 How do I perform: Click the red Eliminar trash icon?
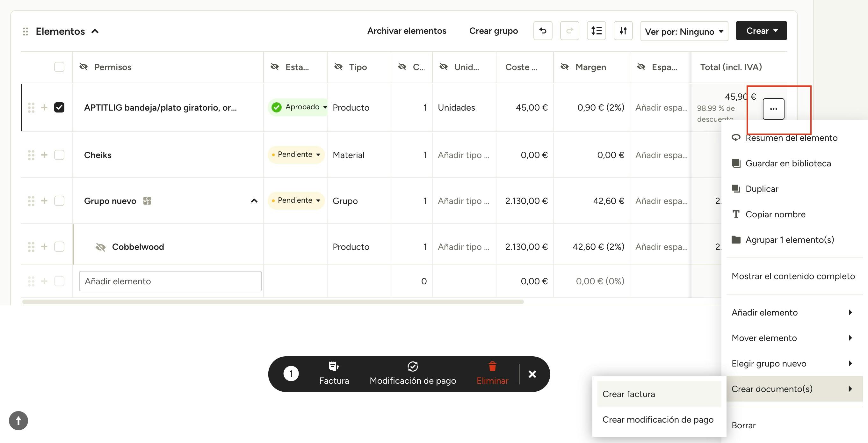click(492, 366)
